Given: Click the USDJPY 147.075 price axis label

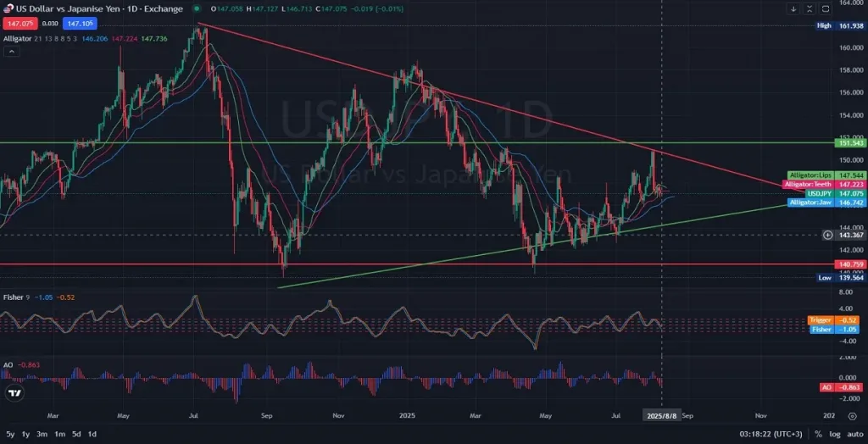Looking at the screenshot, I should (x=835, y=194).
